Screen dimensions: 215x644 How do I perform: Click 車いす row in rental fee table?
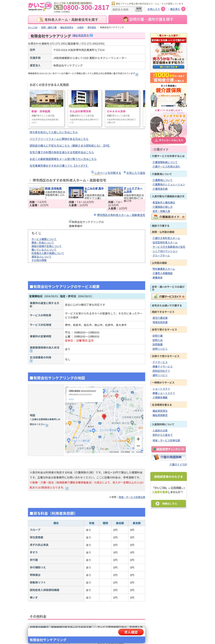click(87, 598)
